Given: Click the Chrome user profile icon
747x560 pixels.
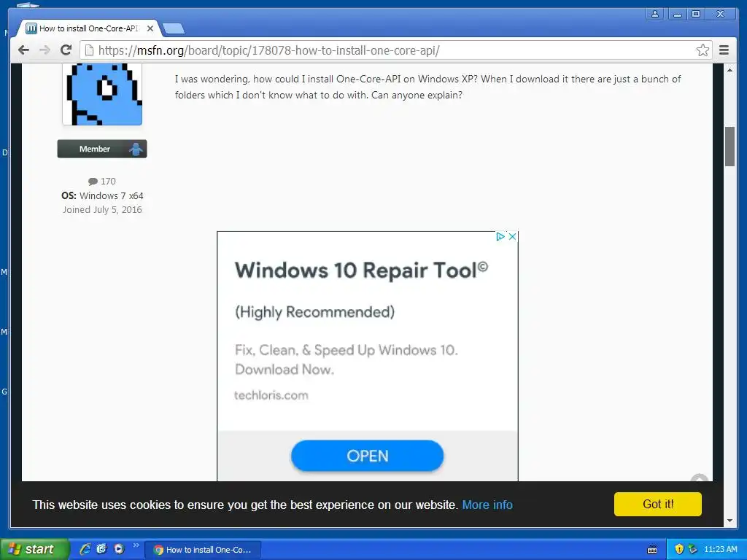Looking at the screenshot, I should click(655, 14).
